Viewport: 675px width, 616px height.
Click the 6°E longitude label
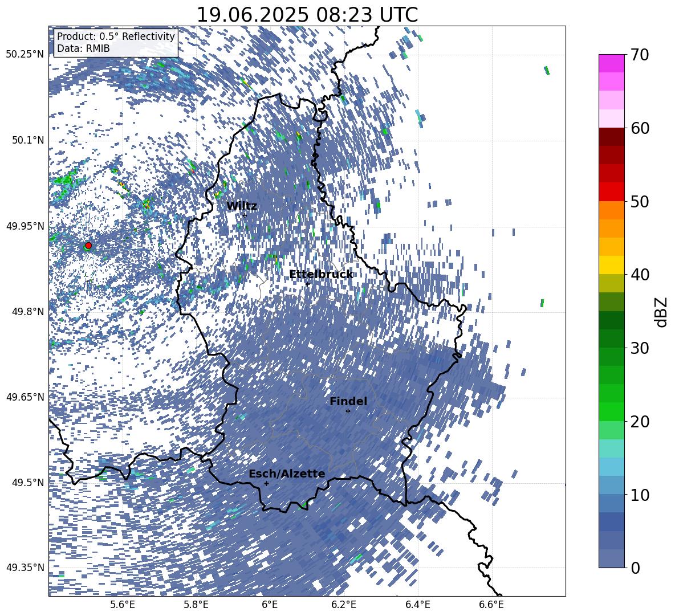(x=270, y=605)
